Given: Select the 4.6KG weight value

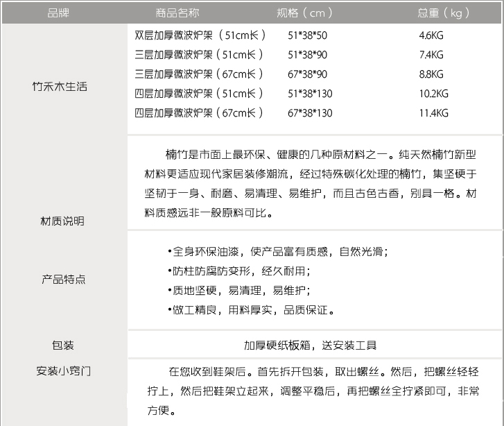Looking at the screenshot, I should point(431,35).
